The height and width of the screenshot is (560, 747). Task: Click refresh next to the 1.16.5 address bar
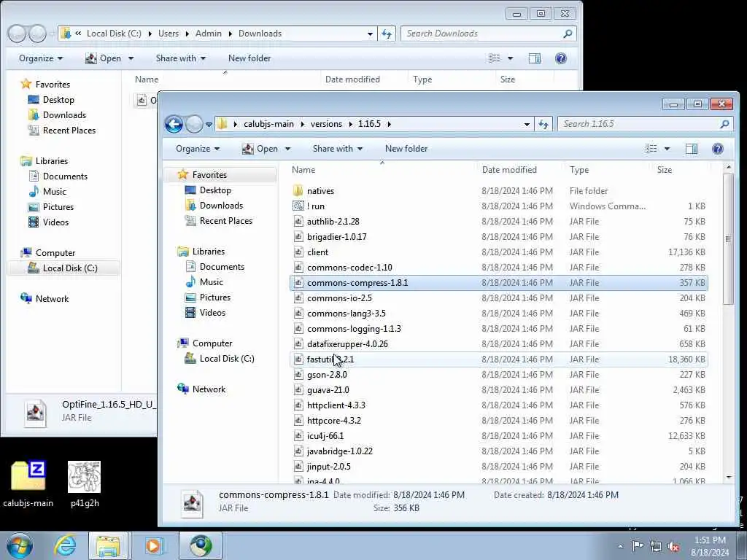[x=543, y=124]
